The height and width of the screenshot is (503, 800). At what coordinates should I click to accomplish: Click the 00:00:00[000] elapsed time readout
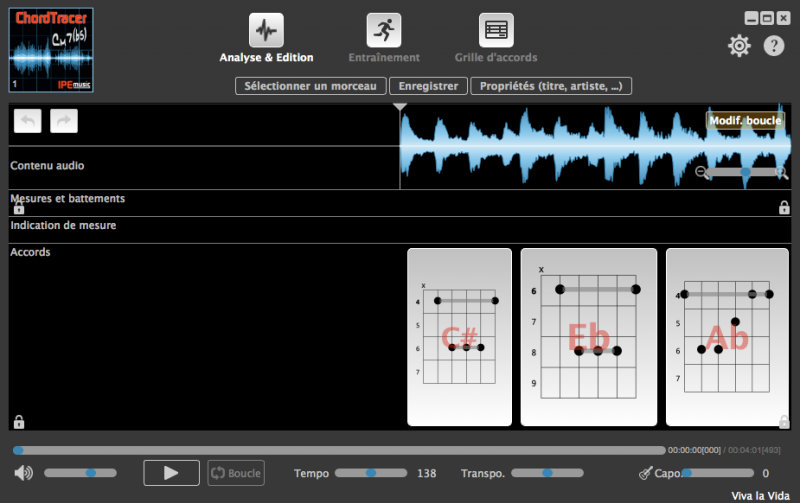point(694,450)
